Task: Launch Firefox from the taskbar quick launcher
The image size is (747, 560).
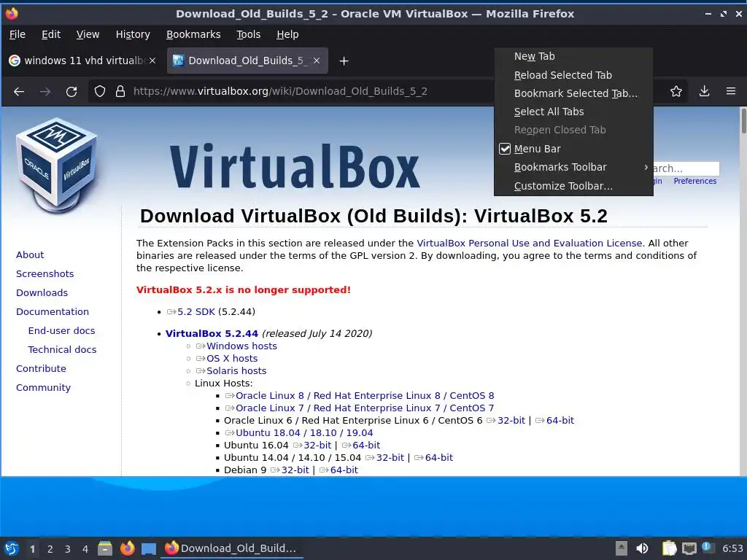Action: 127,548
